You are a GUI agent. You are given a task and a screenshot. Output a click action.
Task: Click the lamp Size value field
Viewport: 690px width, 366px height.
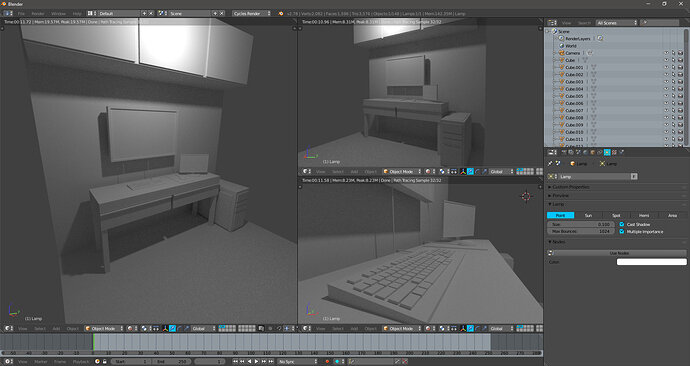[x=580, y=224]
